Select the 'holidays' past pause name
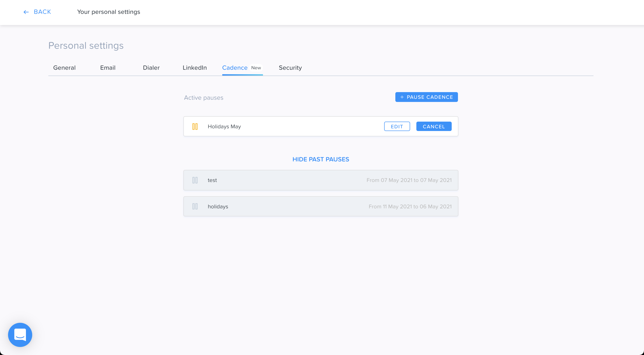644x355 pixels. coord(218,207)
